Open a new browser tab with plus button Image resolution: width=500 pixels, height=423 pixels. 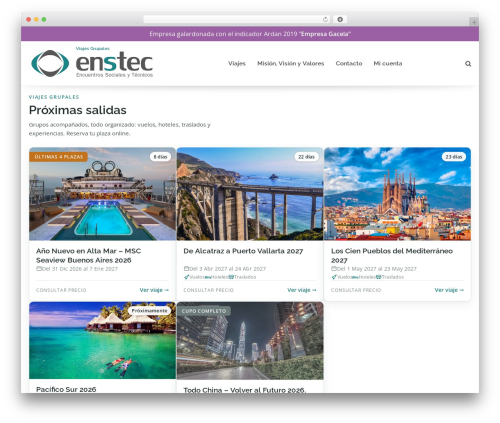474,22
